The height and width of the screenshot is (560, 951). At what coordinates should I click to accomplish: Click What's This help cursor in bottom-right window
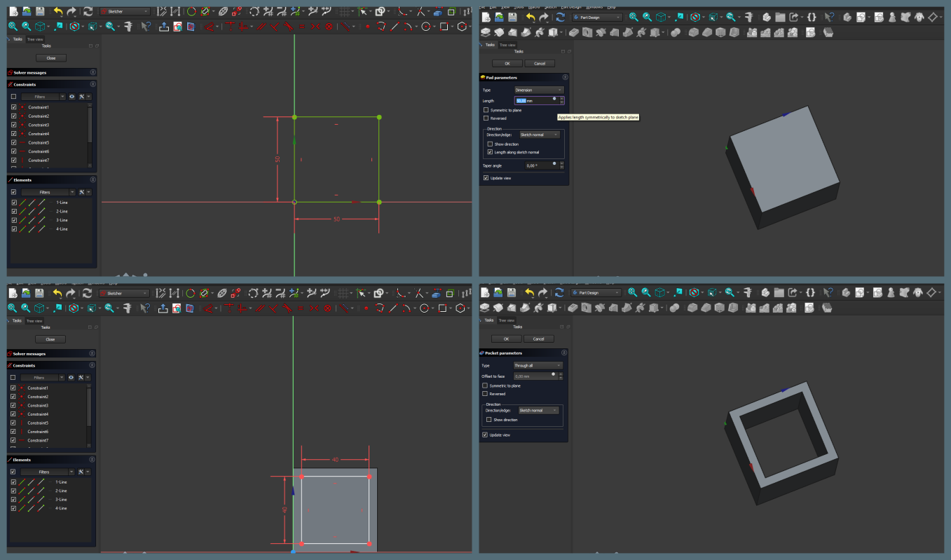click(x=829, y=292)
